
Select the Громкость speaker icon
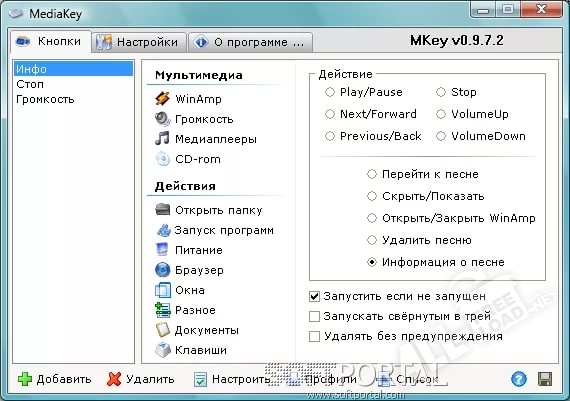(x=162, y=119)
